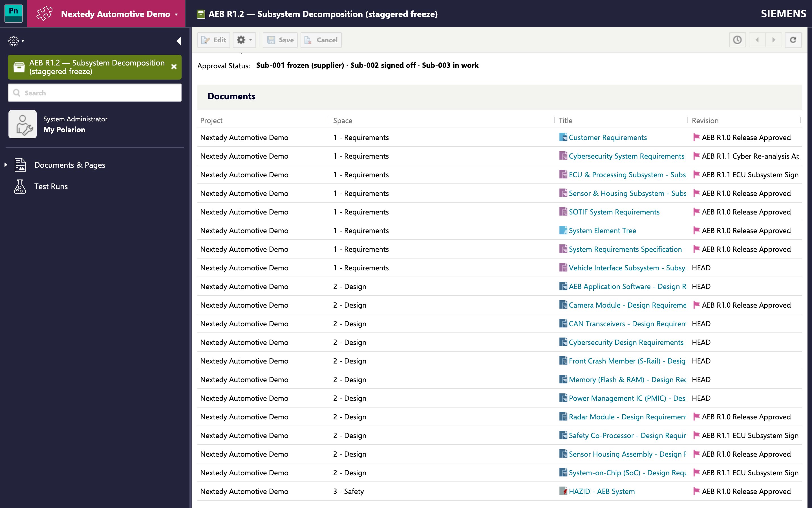Screen dimensions: 812x508
Task: Click the Polarion Pn logo icon
Action: pos(14,14)
